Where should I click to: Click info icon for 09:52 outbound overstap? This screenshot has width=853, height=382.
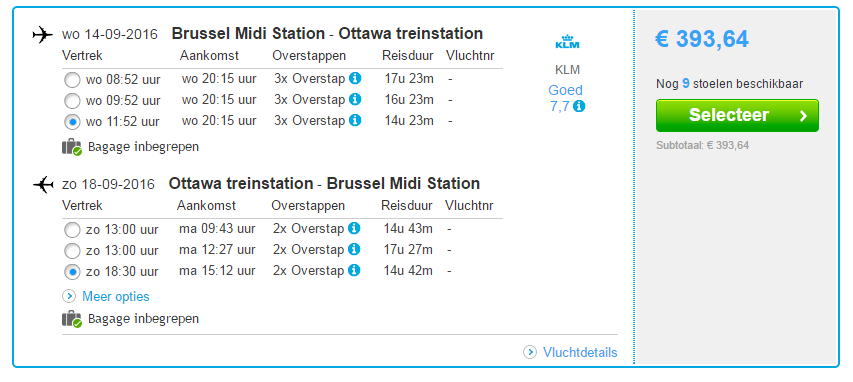355,100
